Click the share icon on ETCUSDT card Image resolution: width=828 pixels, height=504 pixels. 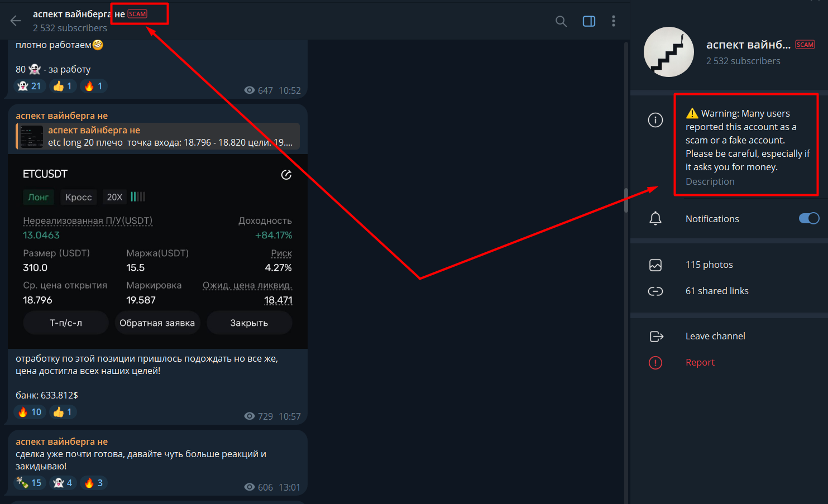coord(286,175)
